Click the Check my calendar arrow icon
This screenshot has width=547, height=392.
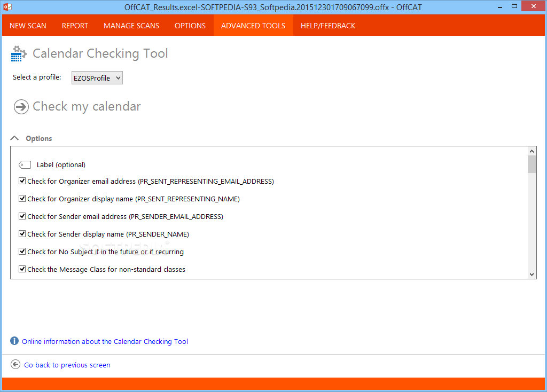click(x=21, y=107)
